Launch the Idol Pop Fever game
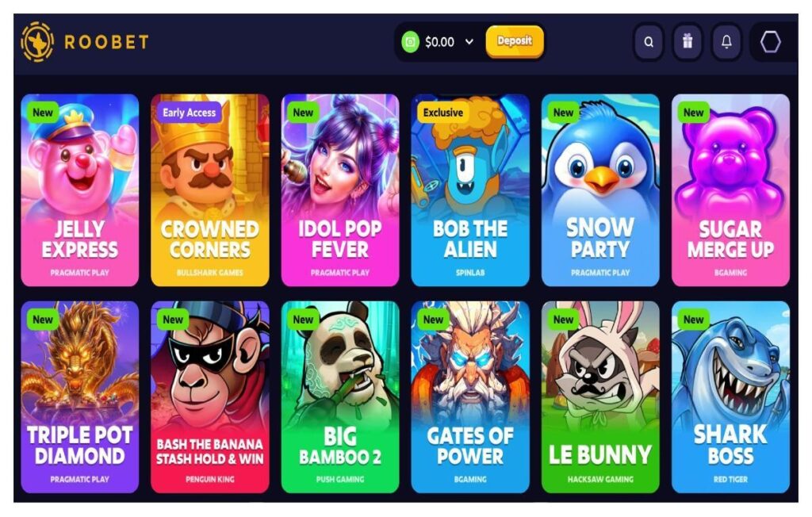This screenshot has width=812, height=517. click(339, 190)
